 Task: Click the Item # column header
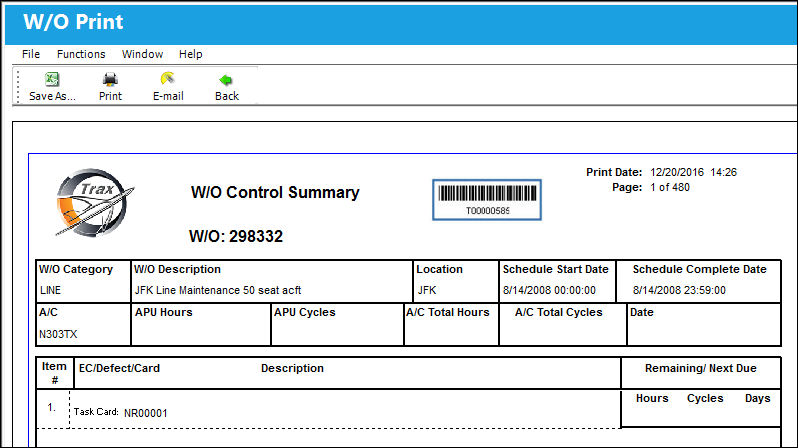(x=54, y=373)
